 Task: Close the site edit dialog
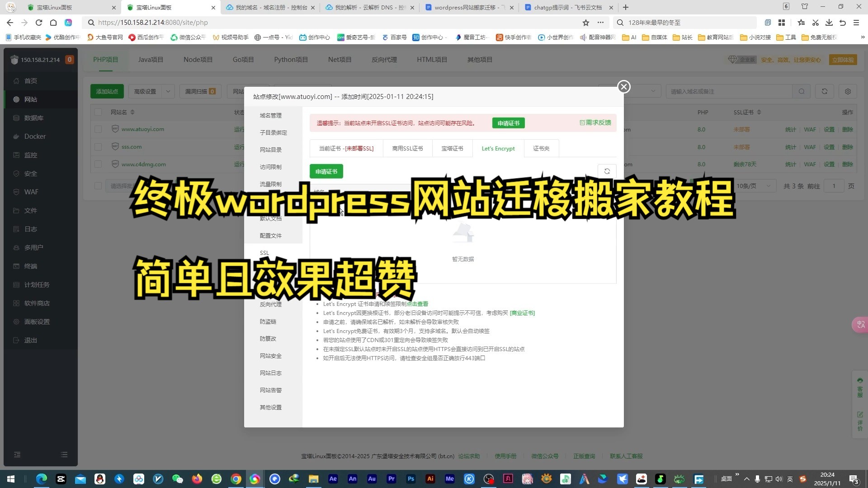pyautogui.click(x=624, y=87)
